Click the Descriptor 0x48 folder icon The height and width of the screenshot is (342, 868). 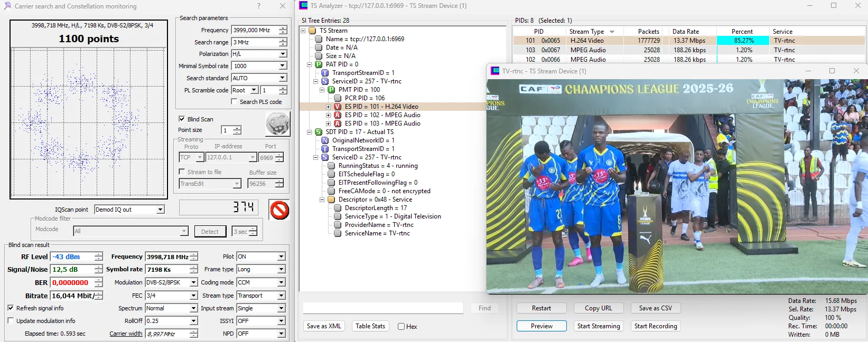[331, 199]
